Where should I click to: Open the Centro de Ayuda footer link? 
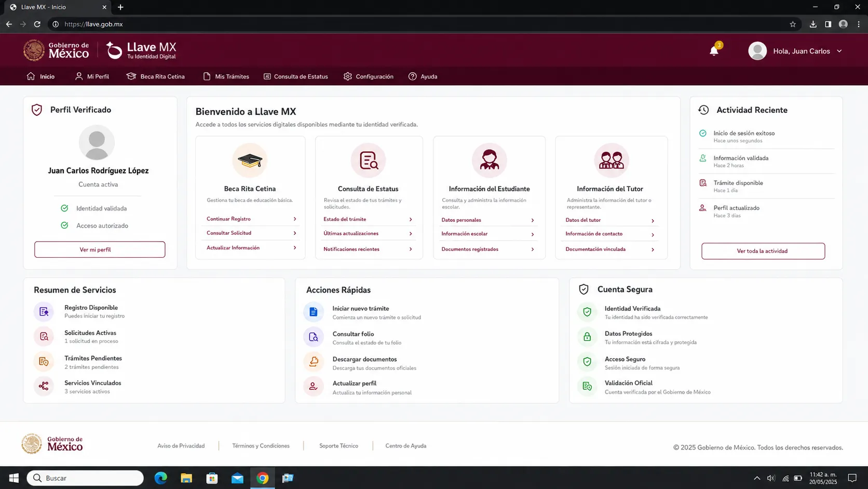(x=406, y=446)
